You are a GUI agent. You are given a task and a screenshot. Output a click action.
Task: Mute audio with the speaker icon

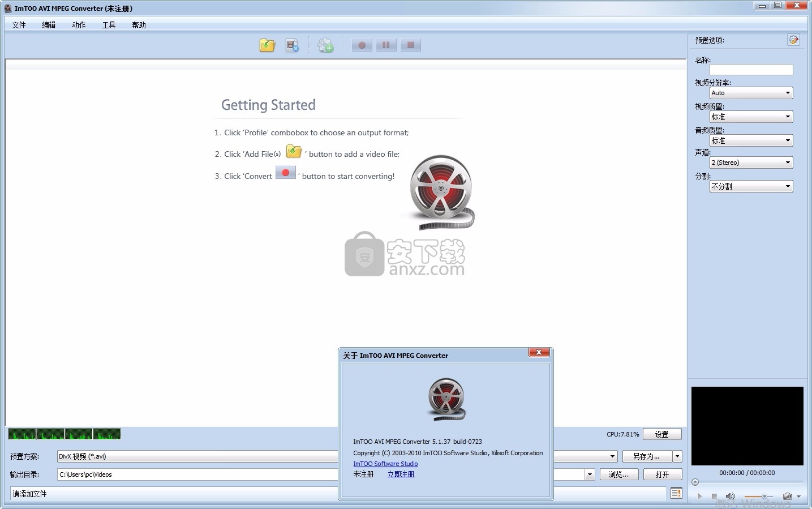pyautogui.click(x=730, y=496)
